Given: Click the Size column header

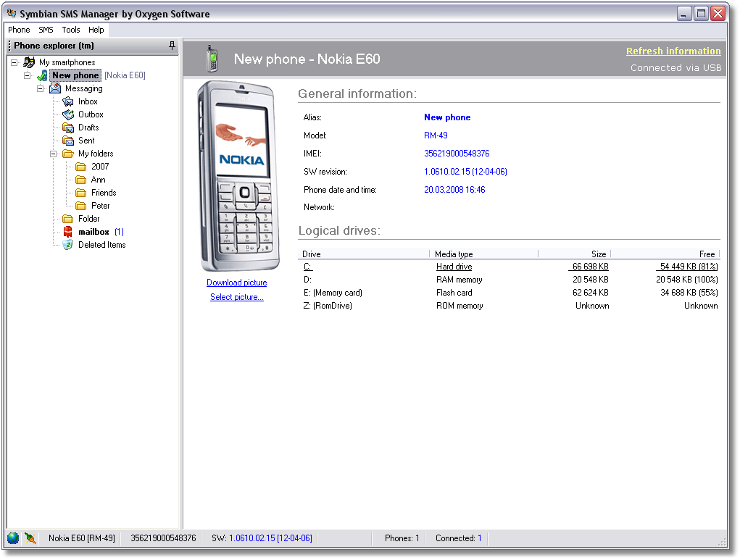Looking at the screenshot, I should [x=574, y=254].
